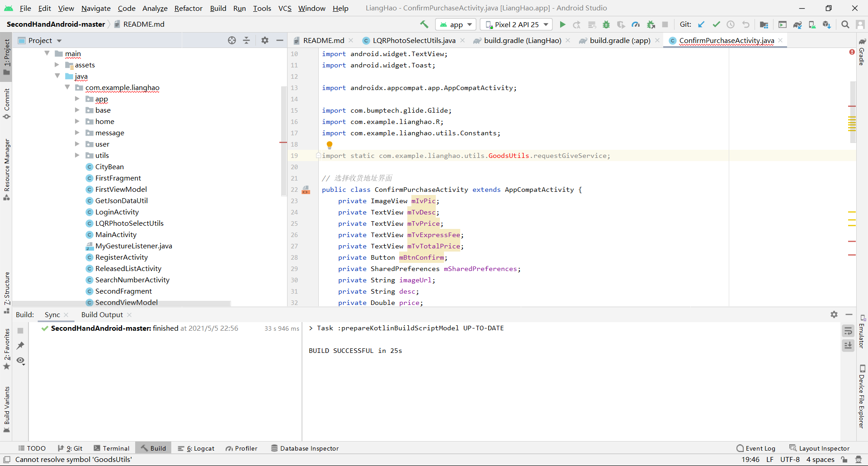
Task: Open the eye view options in Build panel
Action: pyautogui.click(x=20, y=361)
